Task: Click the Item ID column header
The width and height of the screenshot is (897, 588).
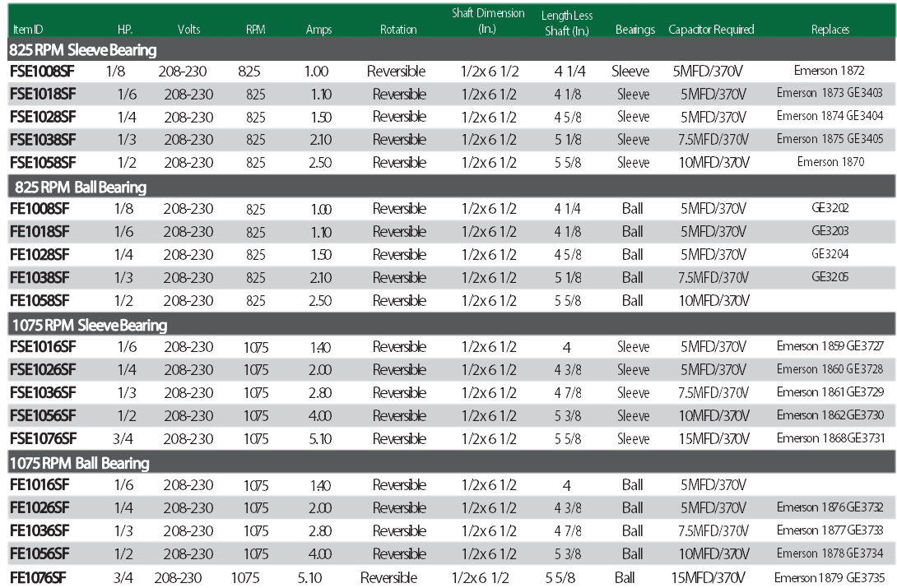Action: (30, 30)
